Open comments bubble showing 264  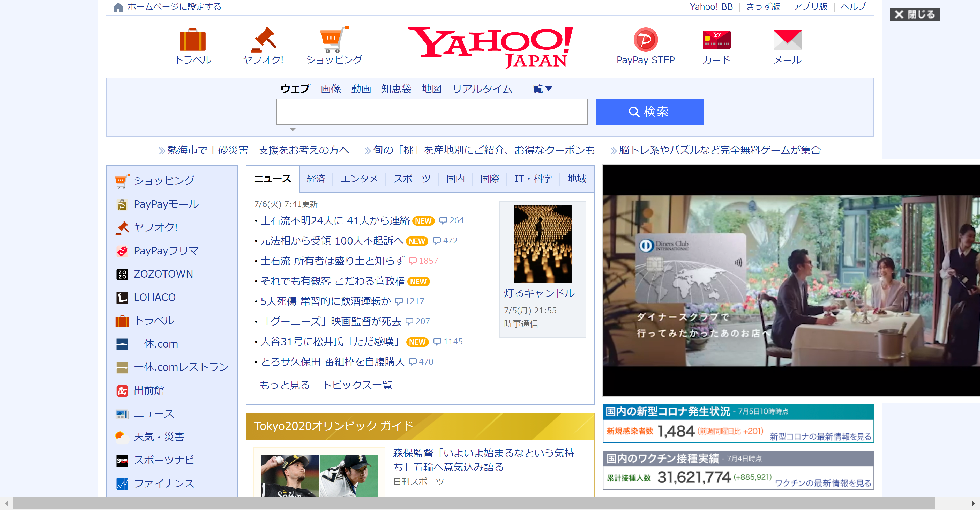pos(451,220)
